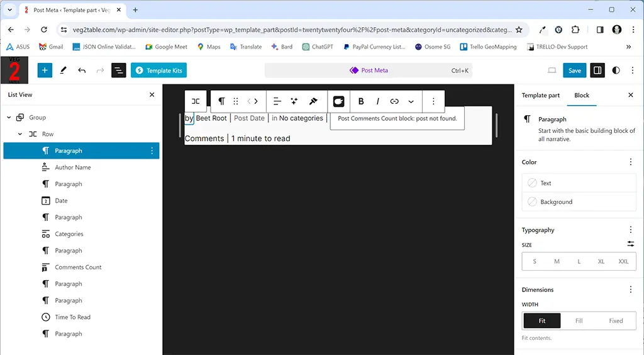Select the pencil Tools icon
This screenshot has height=355, width=644.
coord(64,70)
